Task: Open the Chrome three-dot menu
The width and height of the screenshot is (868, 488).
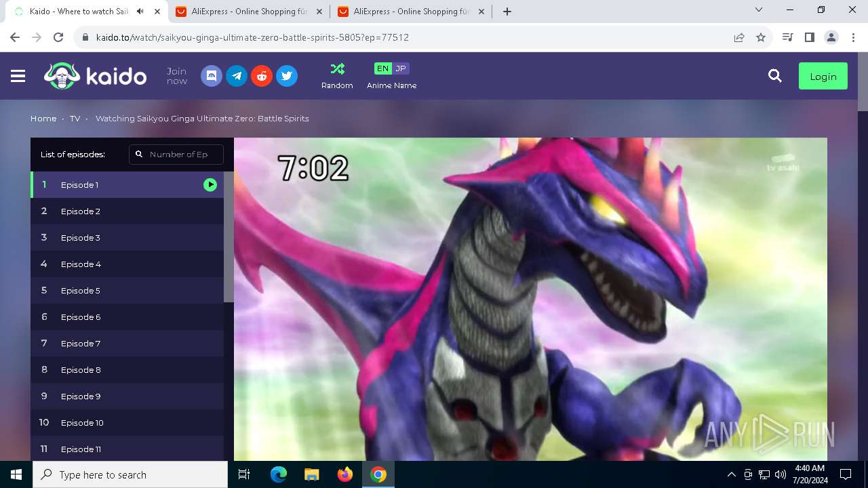Action: pos(853,37)
